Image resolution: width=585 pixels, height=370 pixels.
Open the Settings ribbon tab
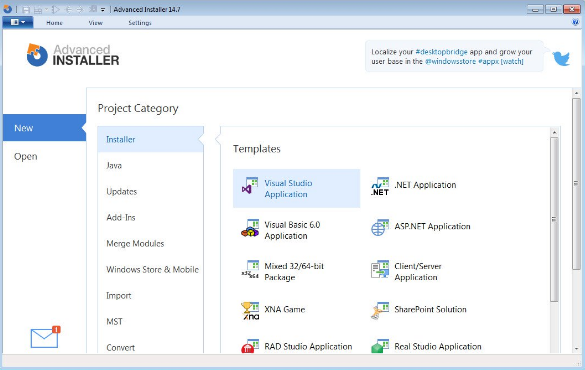(140, 23)
